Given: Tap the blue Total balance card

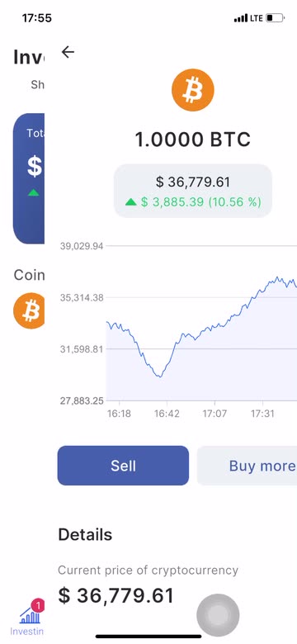Looking at the screenshot, I should 29,178.
